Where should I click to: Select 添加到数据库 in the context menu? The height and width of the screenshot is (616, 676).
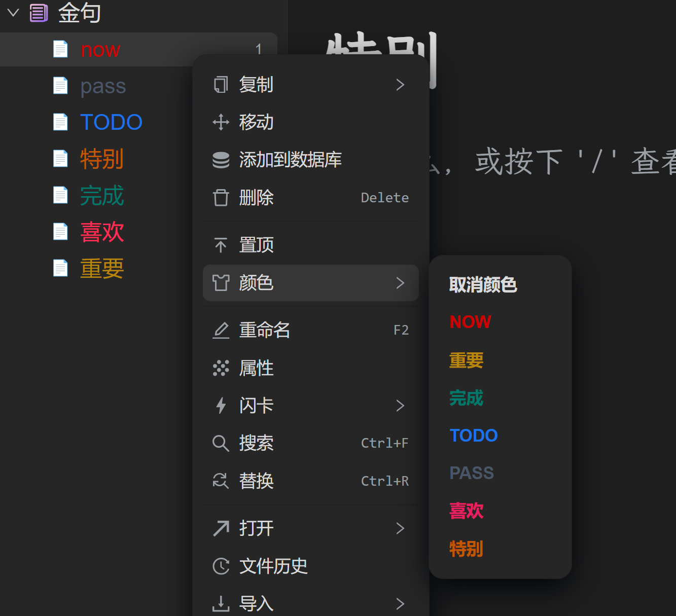tap(311, 160)
